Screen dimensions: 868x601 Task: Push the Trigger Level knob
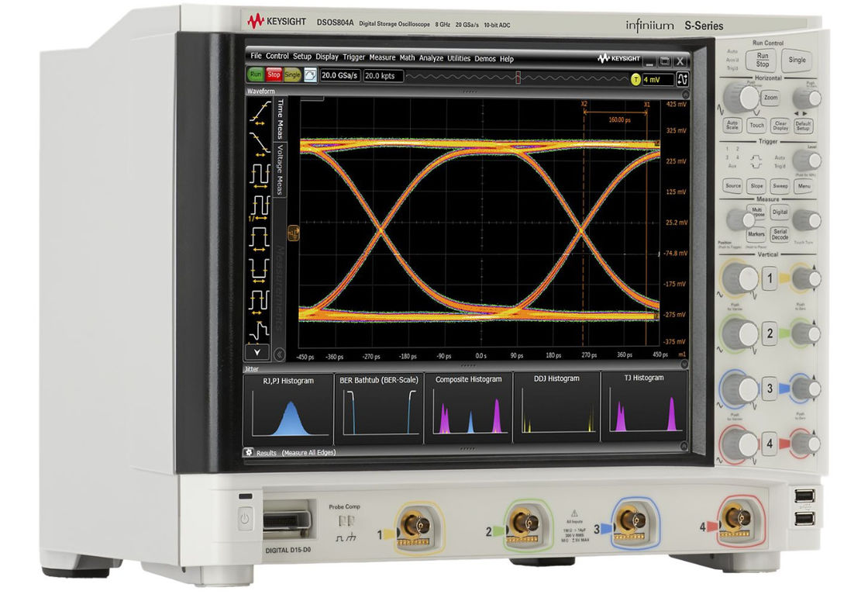pos(807,161)
